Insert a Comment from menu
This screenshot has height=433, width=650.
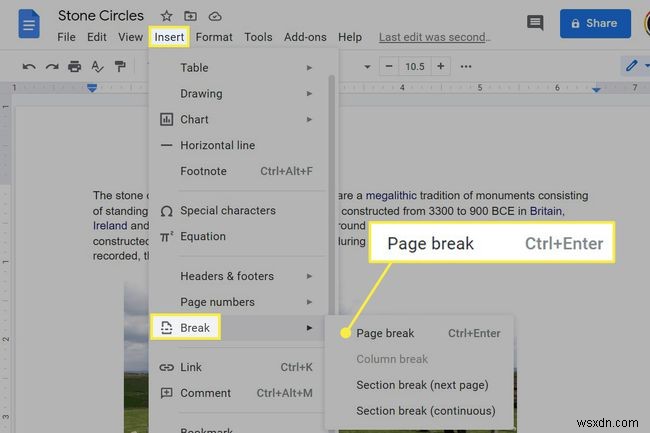coord(236,393)
